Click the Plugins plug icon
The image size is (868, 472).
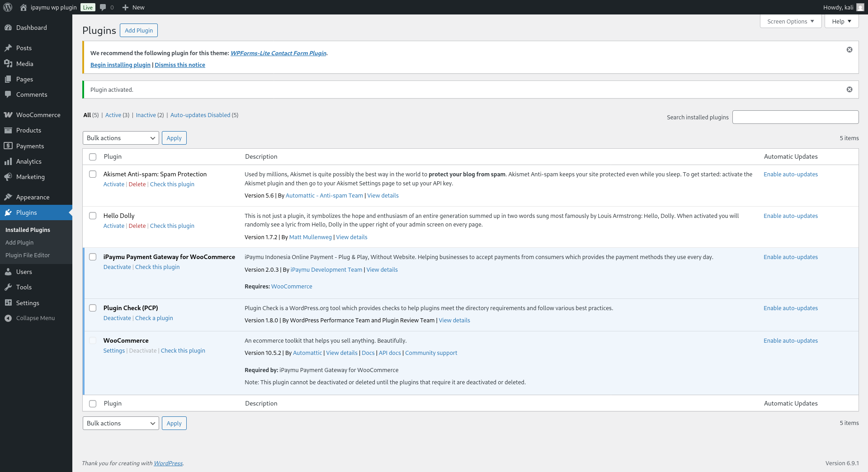coord(8,212)
